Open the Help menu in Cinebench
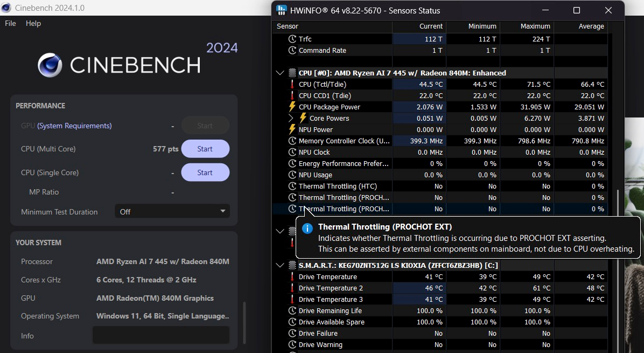644x353 pixels. pos(33,23)
